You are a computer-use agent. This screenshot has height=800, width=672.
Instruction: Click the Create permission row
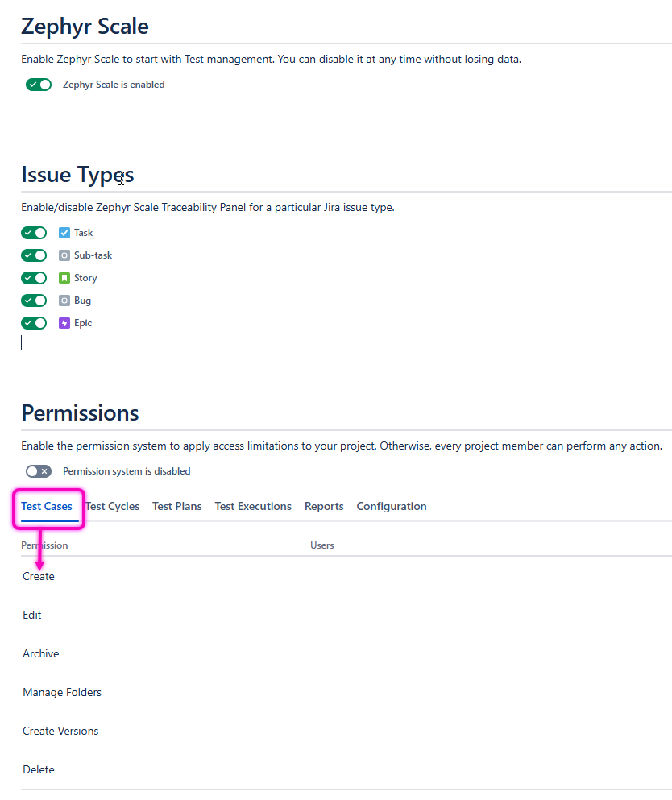tap(39, 576)
